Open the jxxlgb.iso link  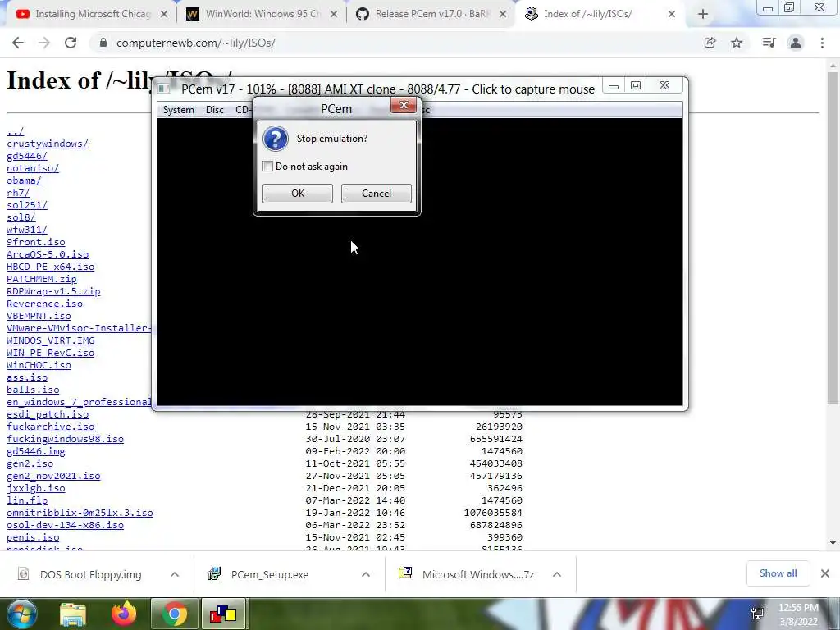35,488
